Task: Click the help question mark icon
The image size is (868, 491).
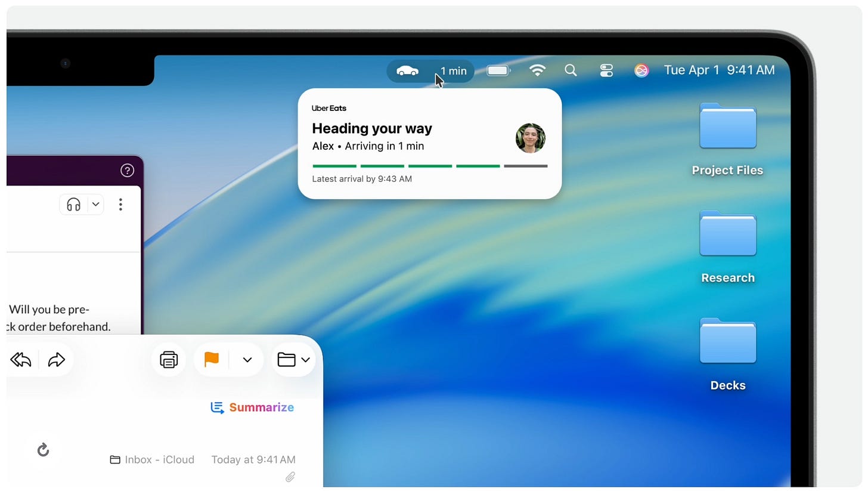Action: pyautogui.click(x=127, y=171)
